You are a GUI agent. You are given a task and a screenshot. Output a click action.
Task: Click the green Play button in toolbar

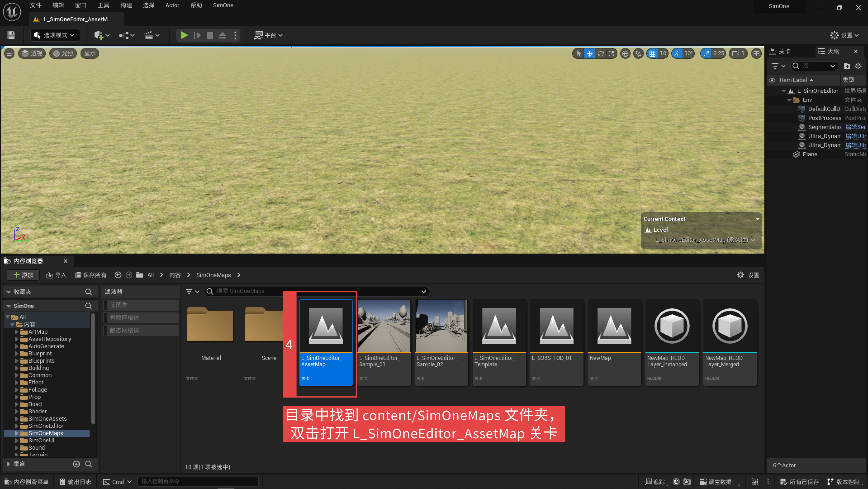point(184,35)
